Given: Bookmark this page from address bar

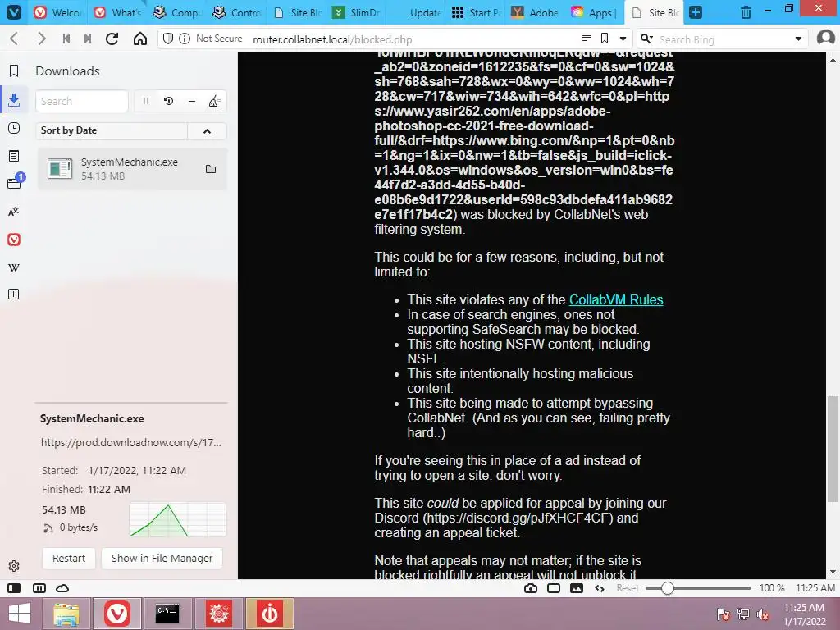Looking at the screenshot, I should tap(605, 39).
